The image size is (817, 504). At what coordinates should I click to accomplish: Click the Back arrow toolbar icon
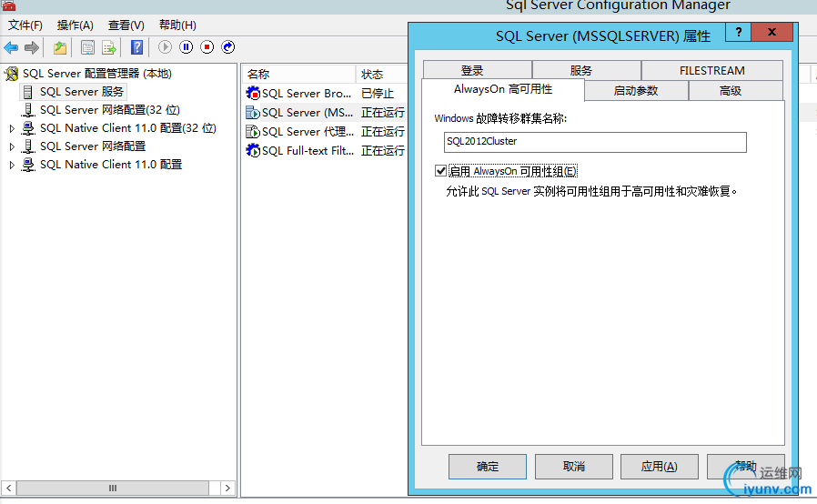(11, 48)
